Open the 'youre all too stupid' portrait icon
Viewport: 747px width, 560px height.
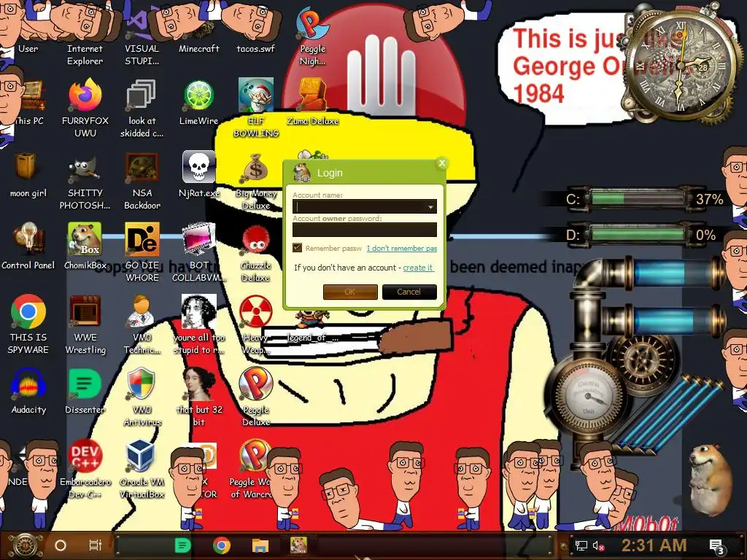pos(198,324)
